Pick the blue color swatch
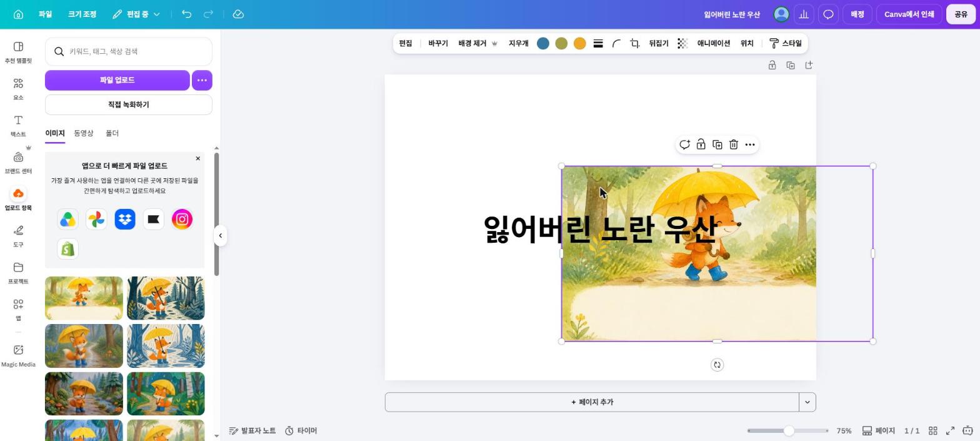Image resolution: width=980 pixels, height=441 pixels. coord(543,43)
